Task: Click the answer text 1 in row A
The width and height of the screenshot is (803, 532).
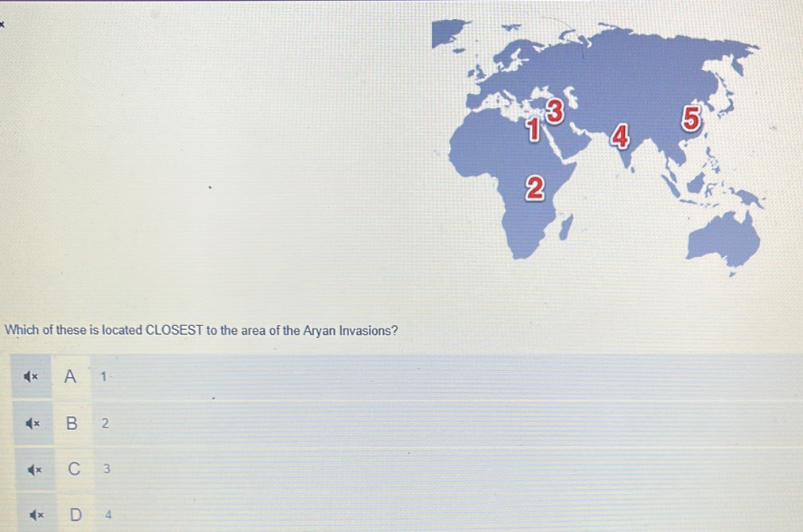Action: point(103,377)
